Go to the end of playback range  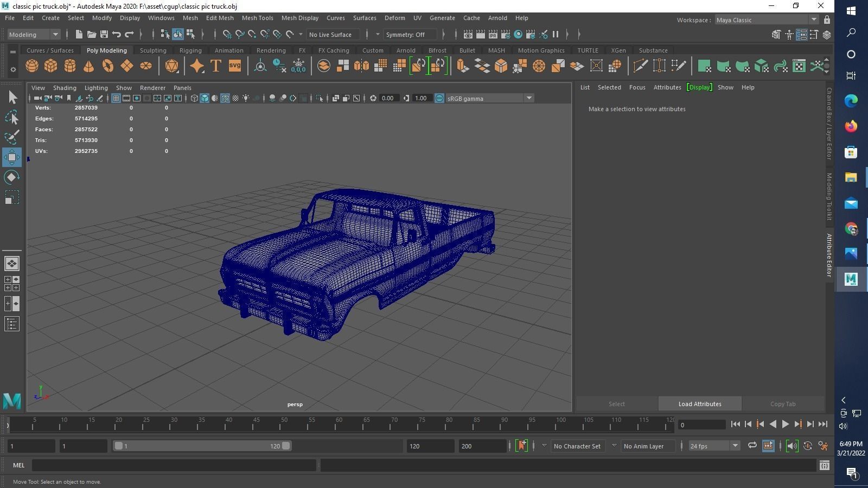click(x=823, y=425)
